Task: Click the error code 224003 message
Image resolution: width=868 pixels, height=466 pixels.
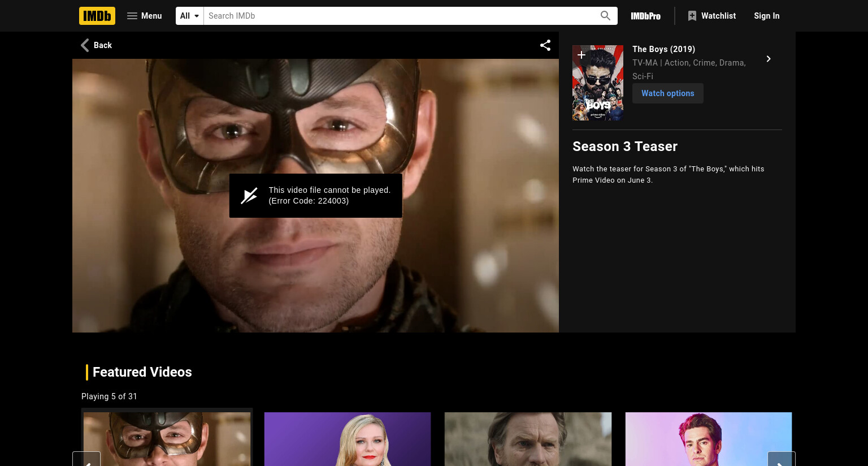Action: (329, 195)
